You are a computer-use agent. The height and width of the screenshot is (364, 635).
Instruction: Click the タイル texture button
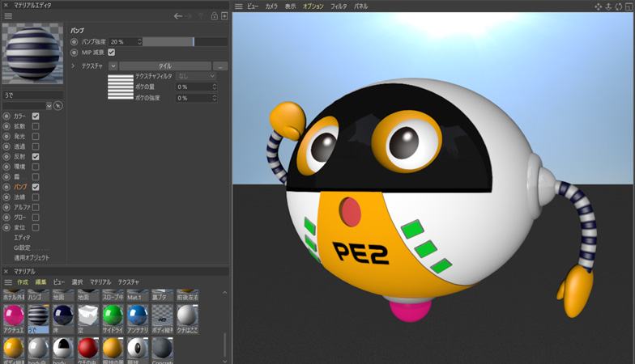(164, 66)
